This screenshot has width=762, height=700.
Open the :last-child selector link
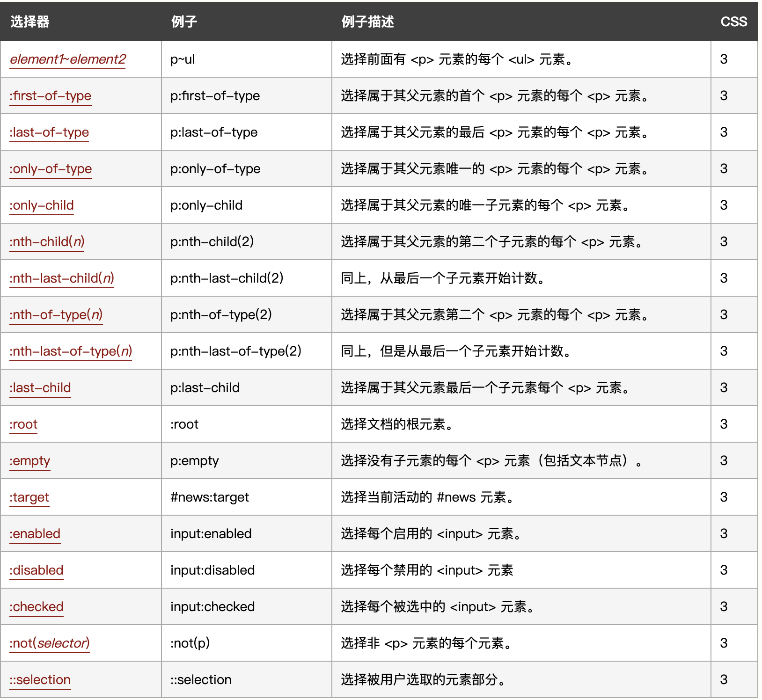[40, 388]
